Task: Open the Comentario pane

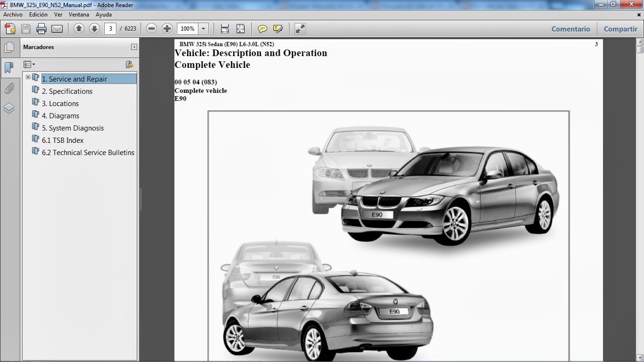Action: click(571, 29)
